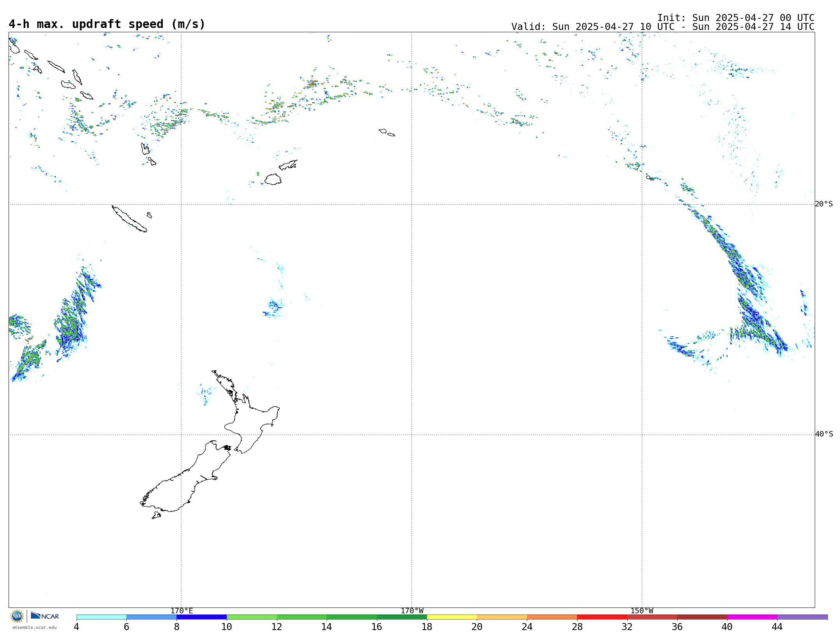Click the 40°S latitude label
The width and height of the screenshot is (840, 632).
tap(824, 434)
